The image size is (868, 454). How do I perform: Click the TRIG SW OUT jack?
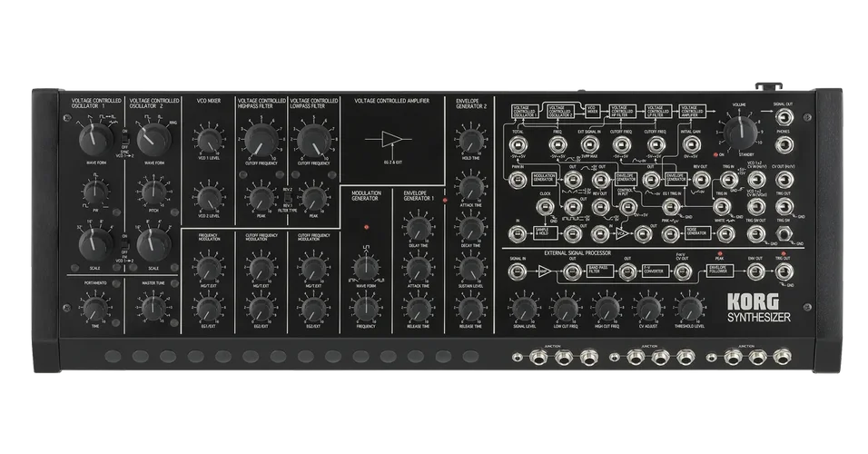pyautogui.click(x=756, y=233)
